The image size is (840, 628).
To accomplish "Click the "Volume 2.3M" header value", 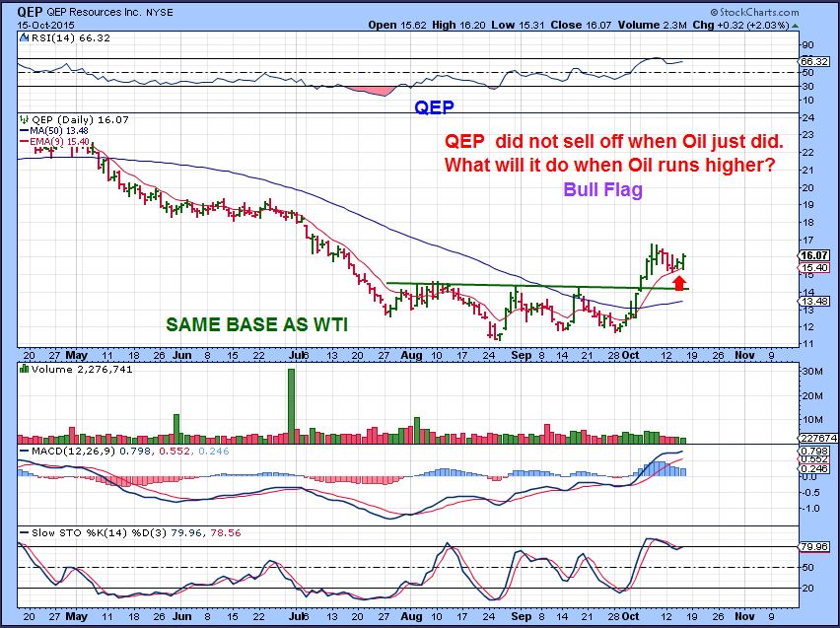I will 652,25.
